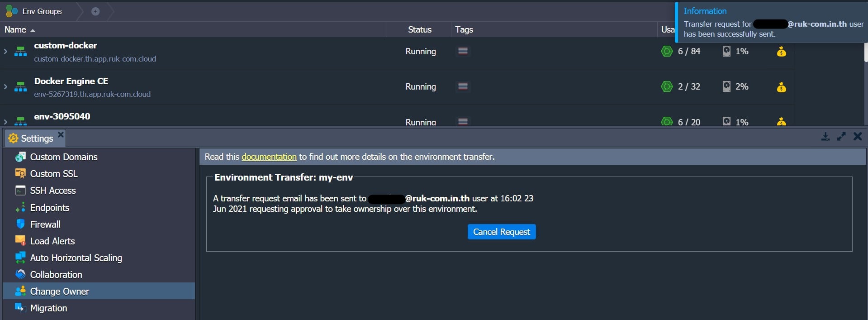Open custom-docker.th.app.ruk-com.cloud domain
This screenshot has height=320, width=868.
(x=95, y=59)
